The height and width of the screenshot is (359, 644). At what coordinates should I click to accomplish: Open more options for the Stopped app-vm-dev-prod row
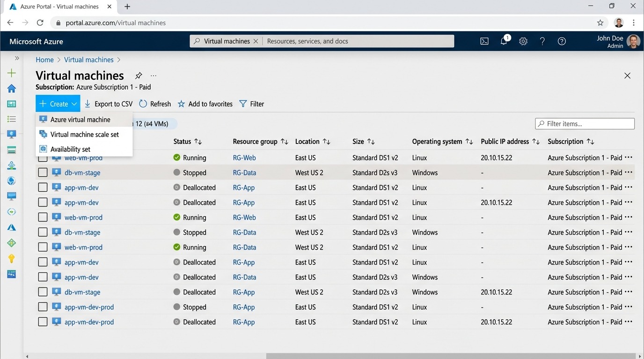[x=629, y=307]
